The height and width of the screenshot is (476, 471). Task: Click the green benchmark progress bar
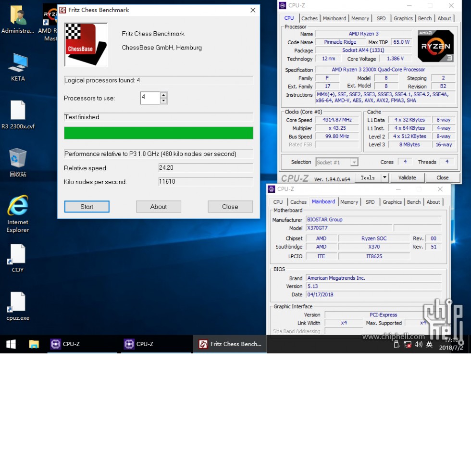159,133
